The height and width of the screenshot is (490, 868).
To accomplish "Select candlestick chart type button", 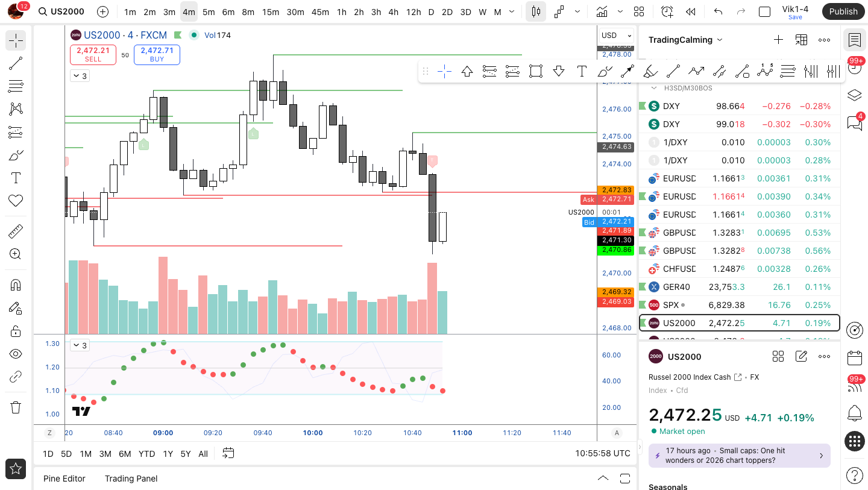I will tap(536, 11).
